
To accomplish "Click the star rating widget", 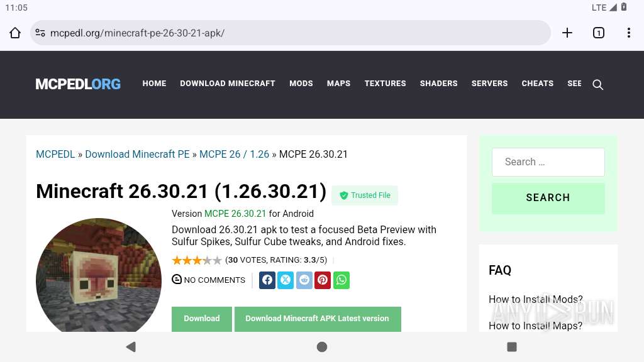I will click(197, 260).
